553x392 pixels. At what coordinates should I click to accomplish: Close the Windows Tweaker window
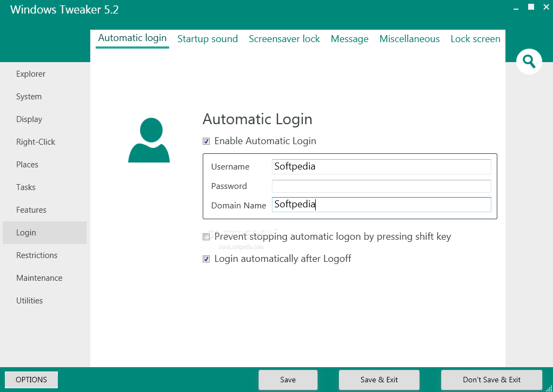tap(546, 7)
